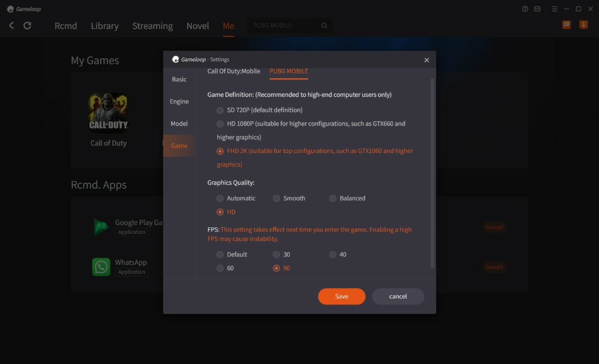
Task: Click the settings dialog vertical scrollbar
Action: pos(432,173)
